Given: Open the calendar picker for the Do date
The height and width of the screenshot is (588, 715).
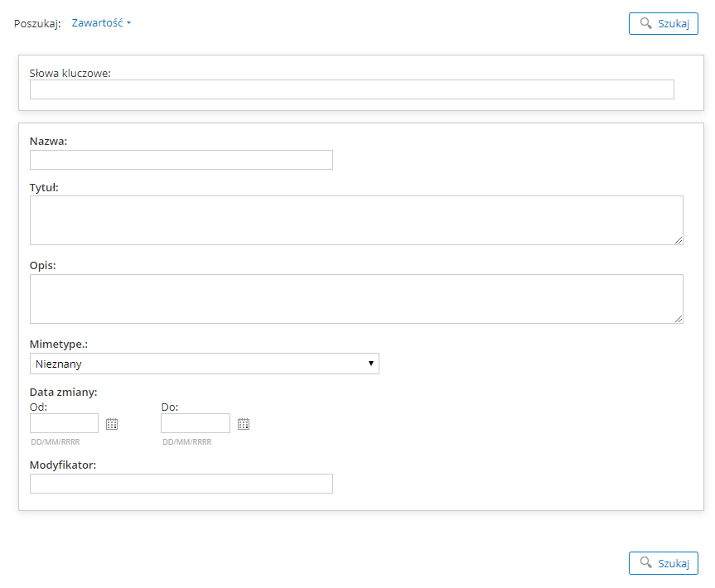Looking at the screenshot, I should [244, 424].
